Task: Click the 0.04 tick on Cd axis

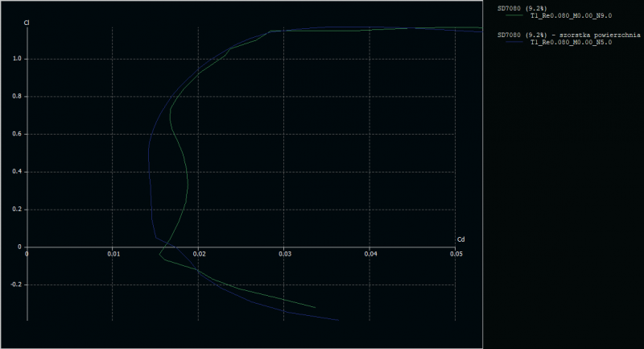Action: (x=370, y=254)
